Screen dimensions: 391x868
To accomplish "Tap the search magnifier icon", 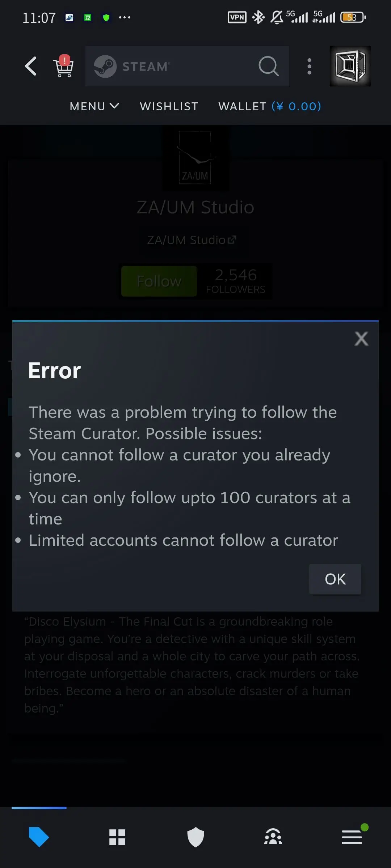I will (269, 66).
